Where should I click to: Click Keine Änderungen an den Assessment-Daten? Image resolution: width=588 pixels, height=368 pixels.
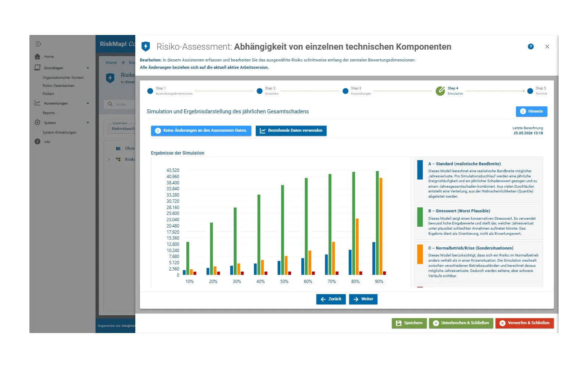coord(201,131)
